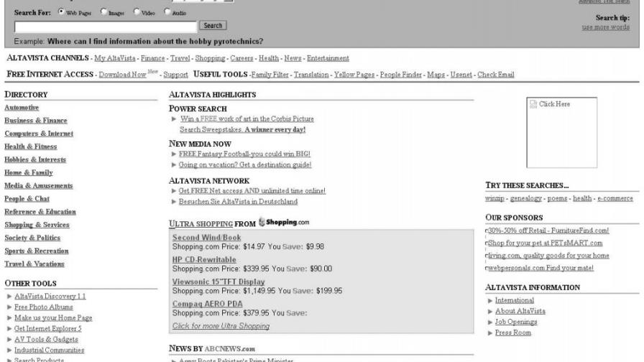The height and width of the screenshot is (362, 644).
Task: Click the Search button
Action: coord(213,25)
